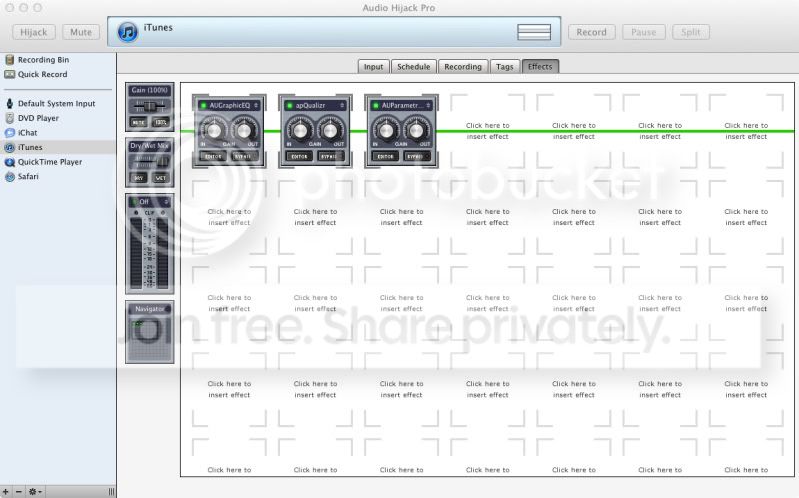This screenshot has width=799, height=498.
Task: Select the Effects tab
Action: pyautogui.click(x=540, y=67)
